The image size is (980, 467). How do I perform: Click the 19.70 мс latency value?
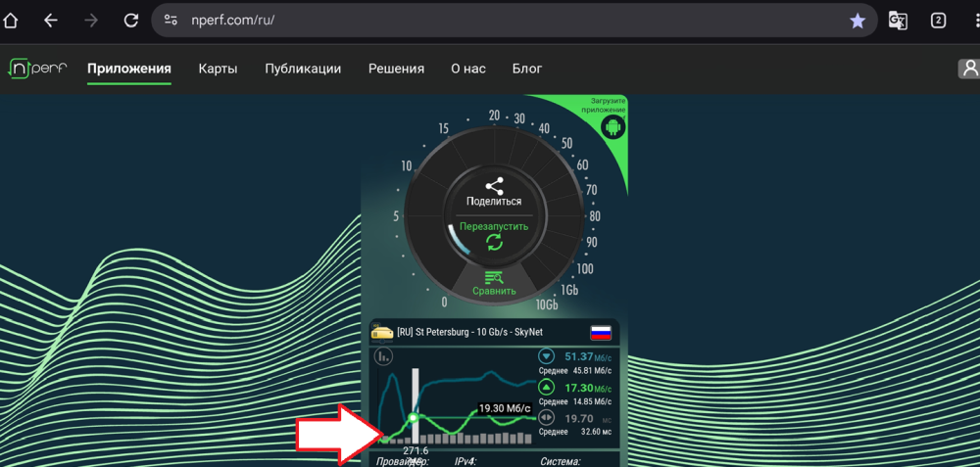(587, 418)
